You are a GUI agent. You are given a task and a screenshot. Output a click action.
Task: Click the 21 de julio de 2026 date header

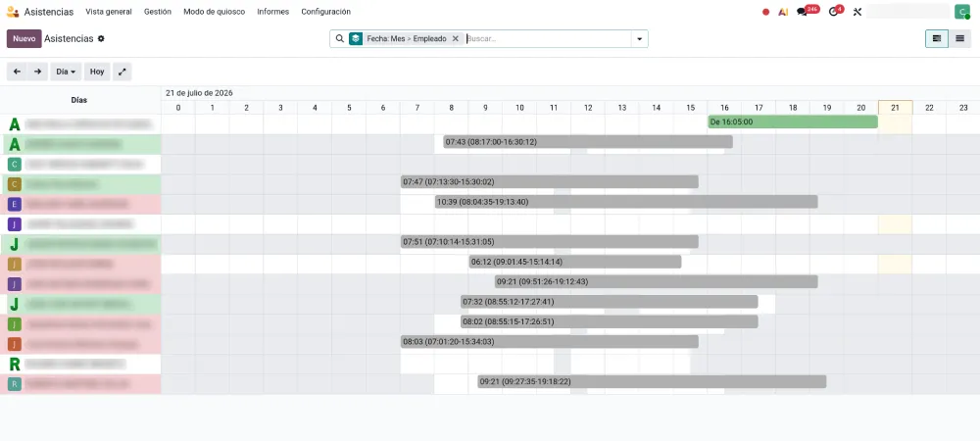point(199,93)
